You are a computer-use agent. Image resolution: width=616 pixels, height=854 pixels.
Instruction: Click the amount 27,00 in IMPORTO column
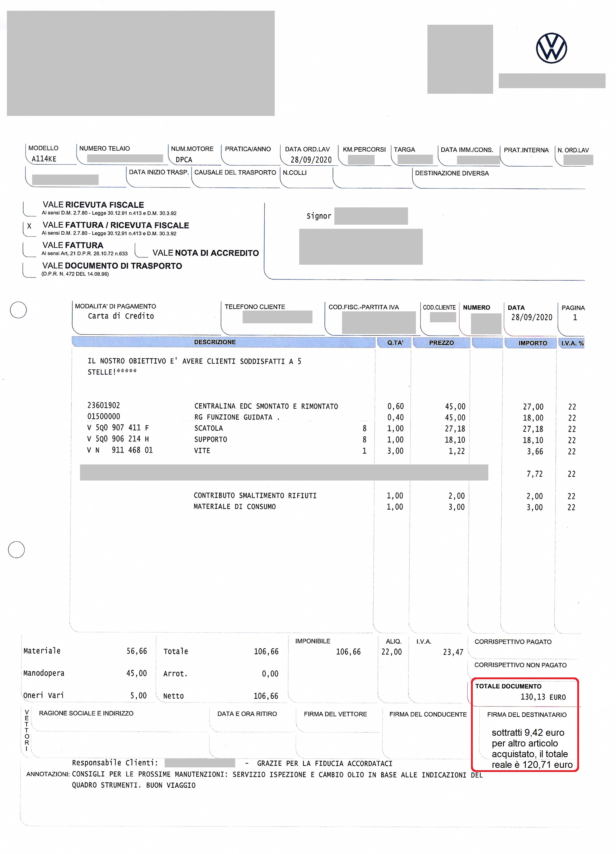(533, 407)
